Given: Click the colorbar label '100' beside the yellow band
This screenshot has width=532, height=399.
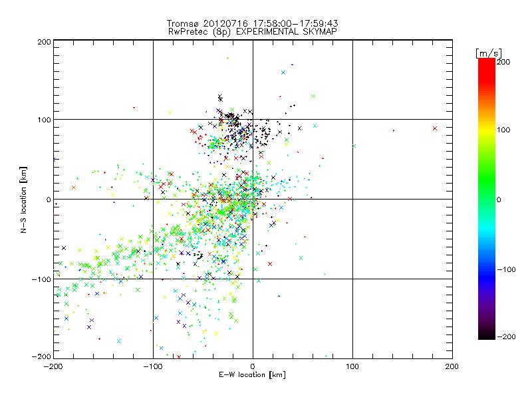Looking at the screenshot, I should pos(503,130).
